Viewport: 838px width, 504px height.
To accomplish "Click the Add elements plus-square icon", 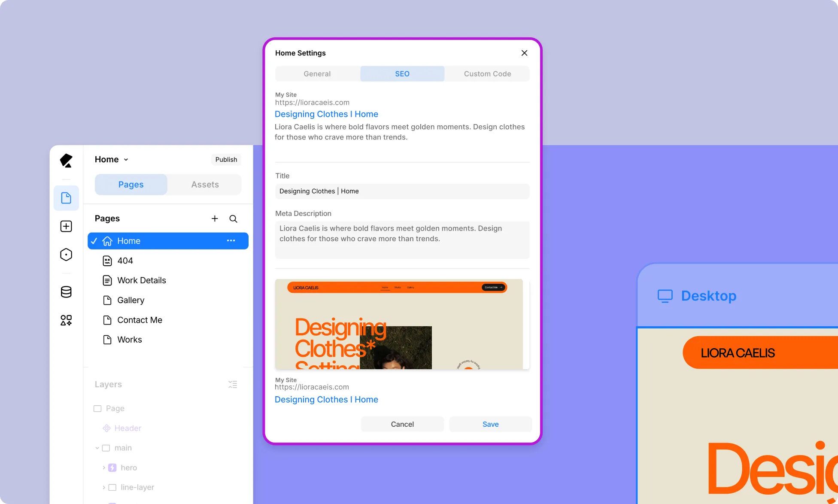I will pos(66,226).
